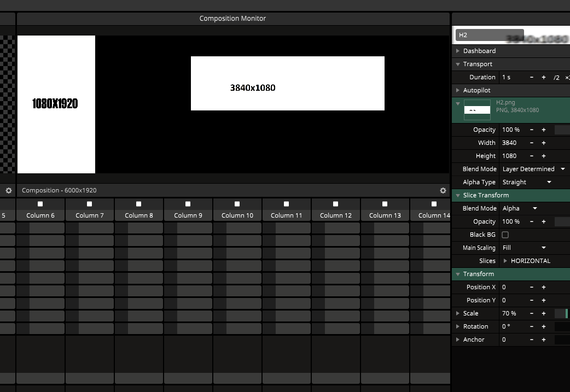The image size is (570, 392).
Task: Decrease Position X with the minus icon
Action: 531,287
